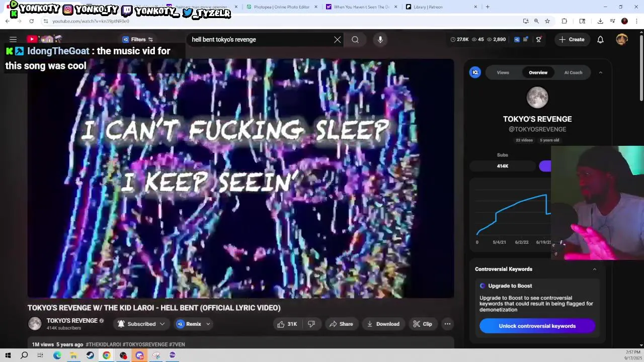Click the youtube.com address bar URL

tap(91, 21)
